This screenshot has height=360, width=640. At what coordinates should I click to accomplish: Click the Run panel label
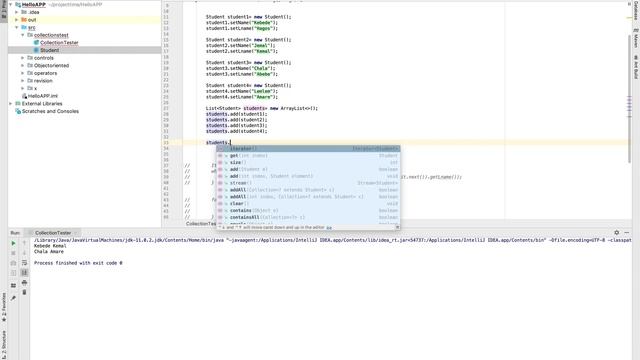[x=15, y=233]
